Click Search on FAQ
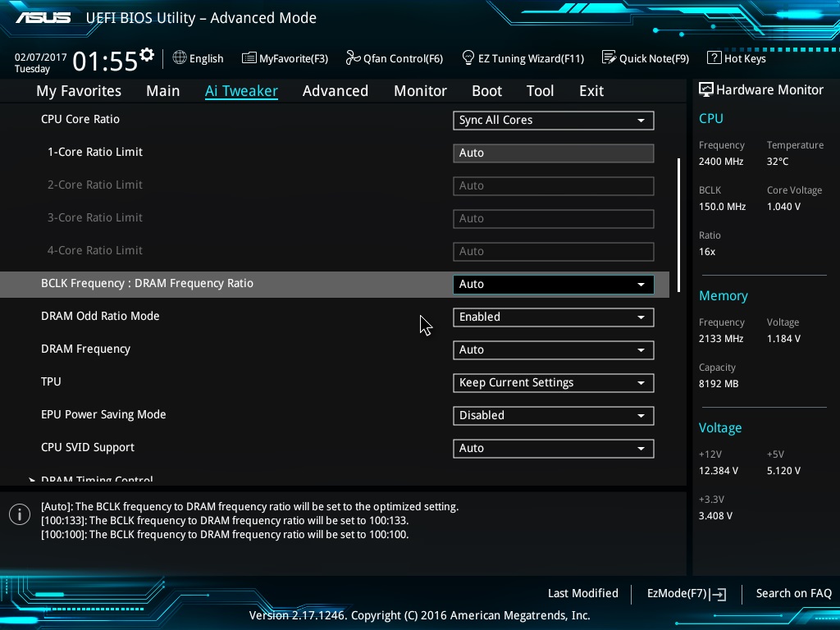840x630 pixels. (x=793, y=593)
